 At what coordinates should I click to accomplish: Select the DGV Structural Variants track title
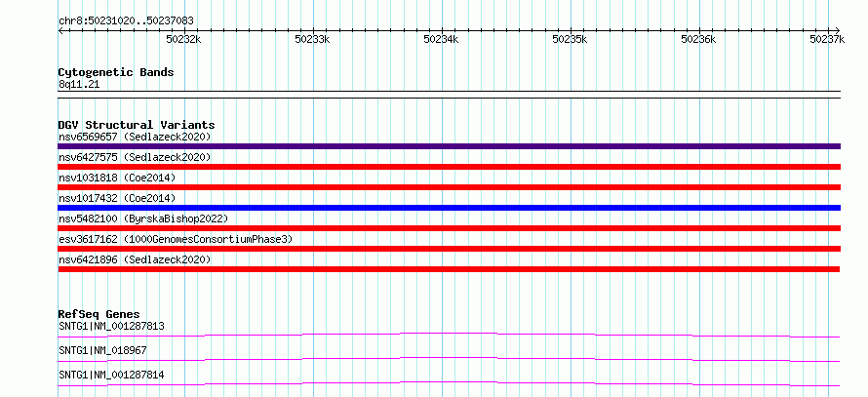tap(137, 125)
